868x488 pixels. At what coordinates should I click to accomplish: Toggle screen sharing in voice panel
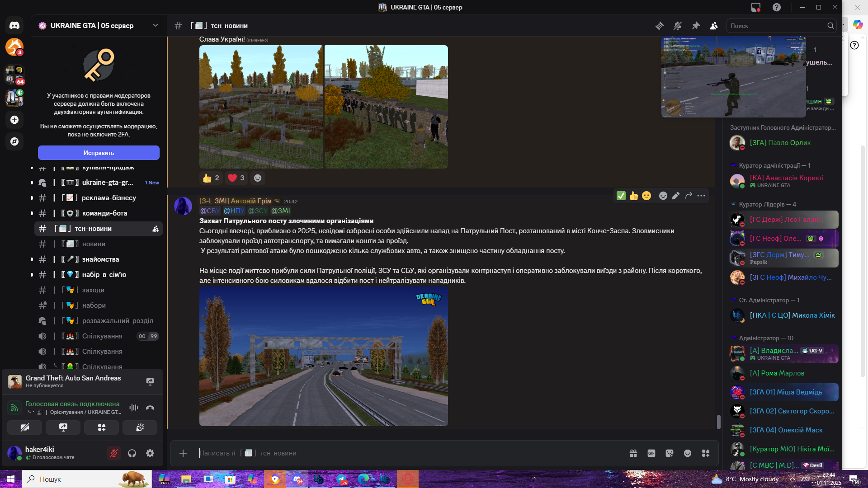[x=63, y=427]
